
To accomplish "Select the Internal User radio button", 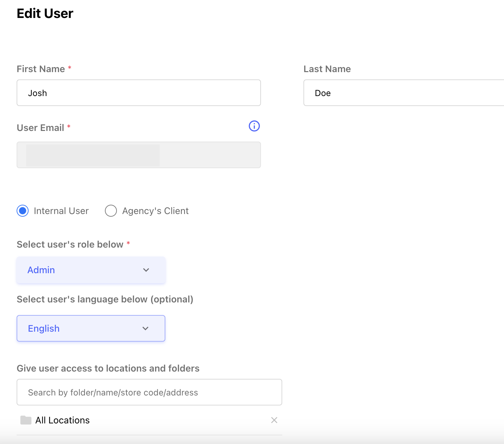I will (23, 211).
